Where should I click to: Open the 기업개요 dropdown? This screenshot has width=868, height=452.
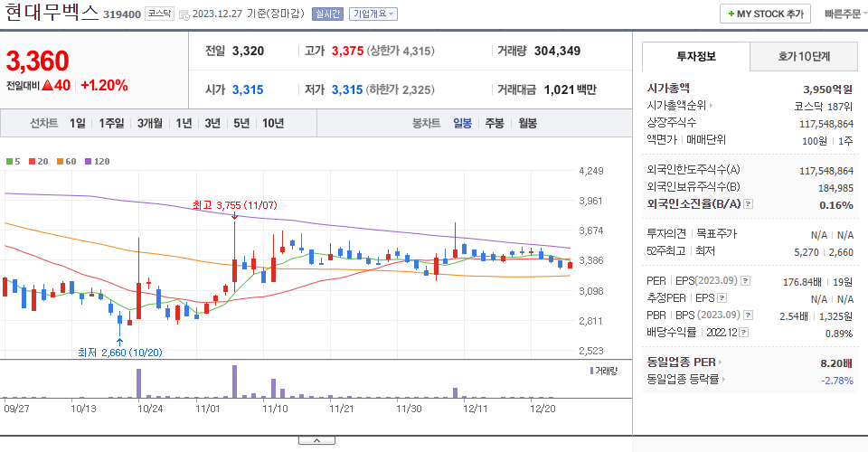click(x=373, y=14)
